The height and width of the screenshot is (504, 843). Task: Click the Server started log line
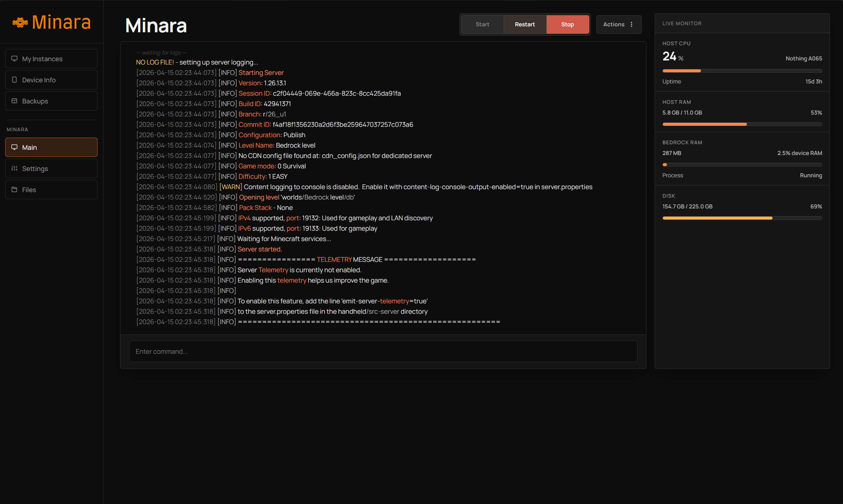(209, 249)
